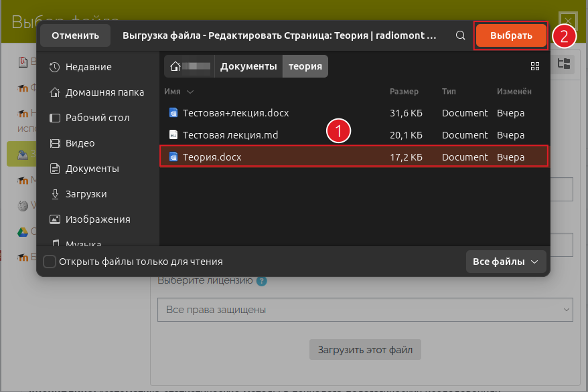Open Загрузки folder in sidebar
This screenshot has width=588, height=392.
pos(86,194)
